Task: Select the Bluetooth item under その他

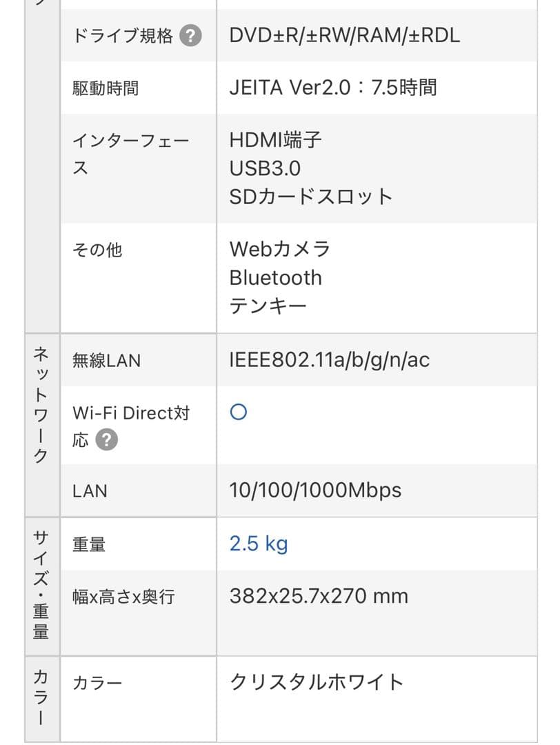Action: 275,278
